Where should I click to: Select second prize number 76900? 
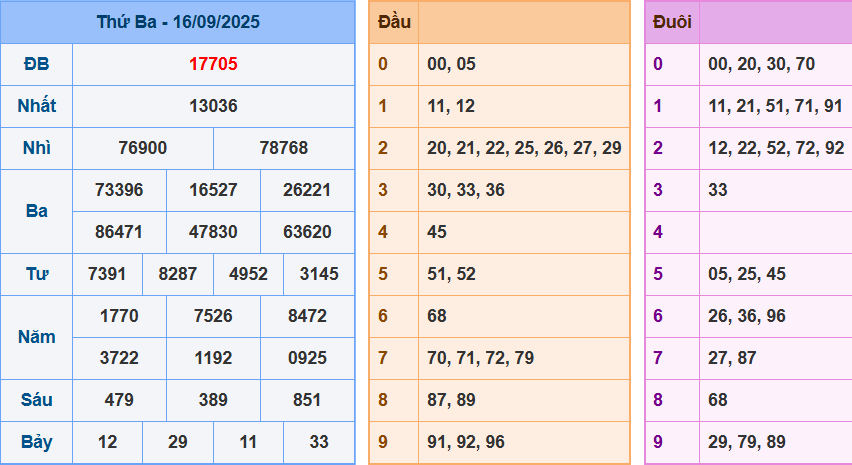pyautogui.click(x=142, y=148)
